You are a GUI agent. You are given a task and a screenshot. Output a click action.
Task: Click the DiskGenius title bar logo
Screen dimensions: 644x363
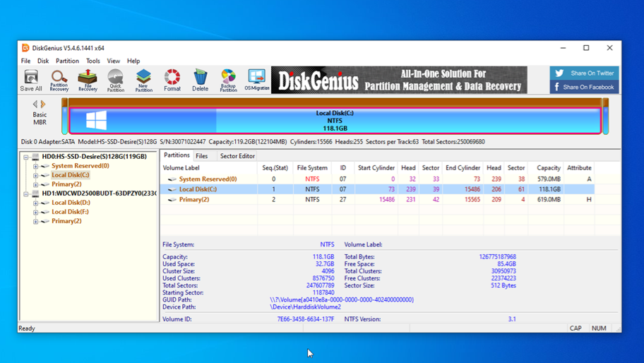point(25,48)
